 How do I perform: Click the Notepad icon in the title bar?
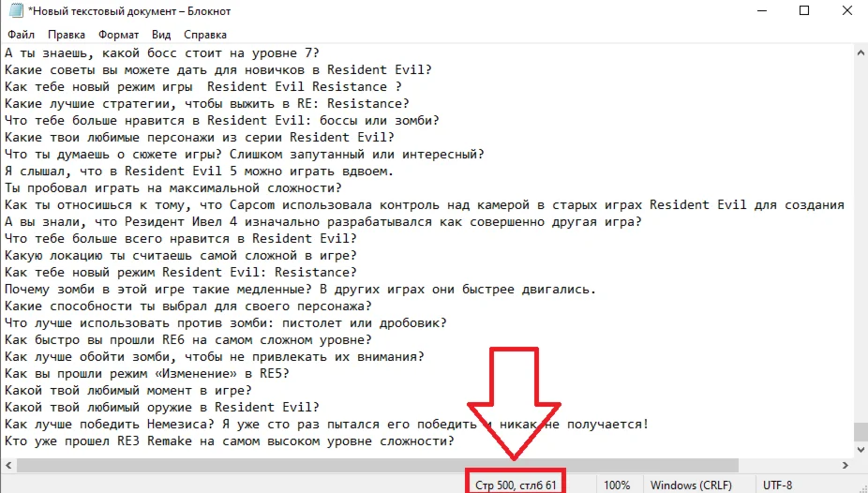pos(16,10)
